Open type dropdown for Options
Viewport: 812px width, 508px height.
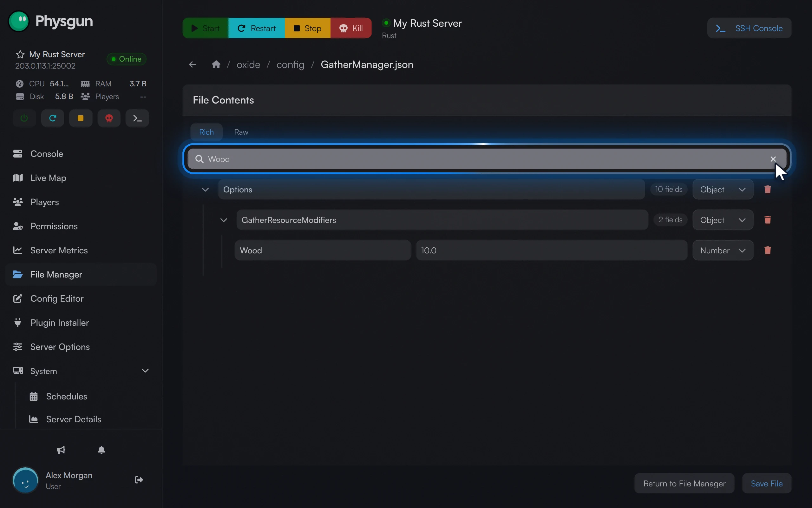point(723,190)
